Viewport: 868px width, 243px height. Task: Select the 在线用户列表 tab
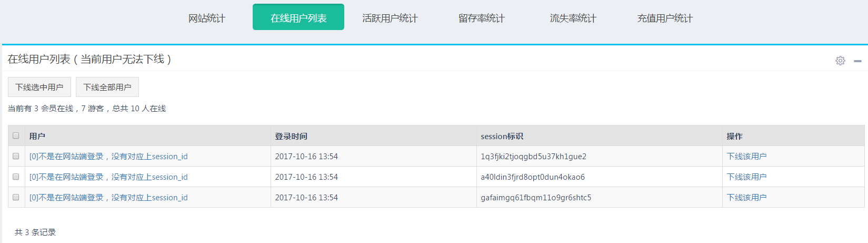(298, 17)
